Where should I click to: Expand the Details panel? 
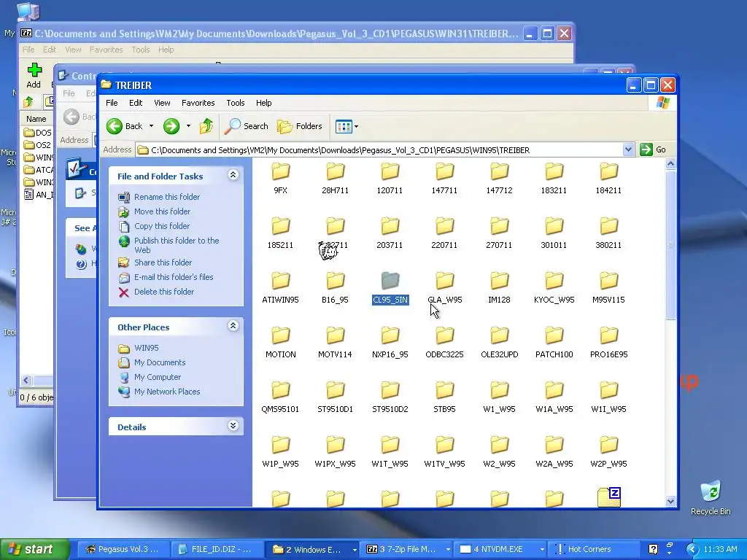click(233, 426)
